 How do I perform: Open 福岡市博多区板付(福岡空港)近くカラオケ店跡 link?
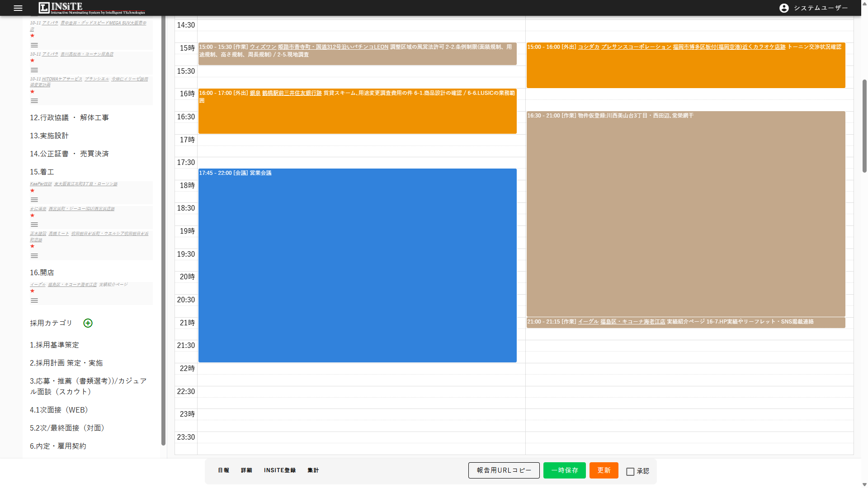tap(729, 47)
